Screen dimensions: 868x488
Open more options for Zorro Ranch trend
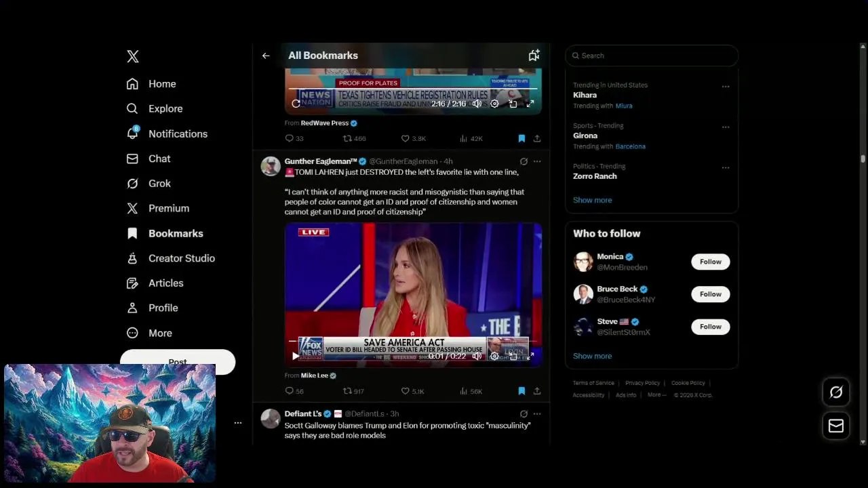[x=726, y=167]
